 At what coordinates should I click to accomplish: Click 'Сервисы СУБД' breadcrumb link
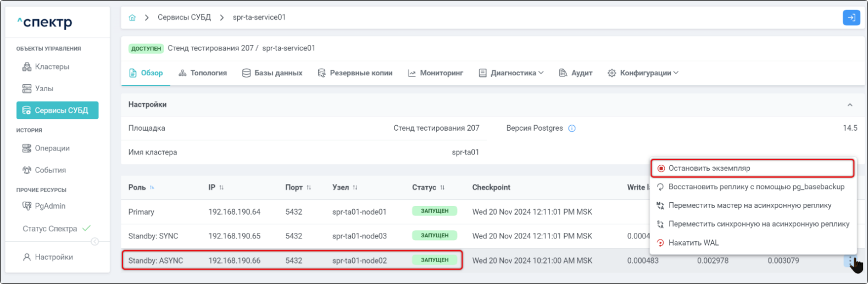(x=184, y=18)
